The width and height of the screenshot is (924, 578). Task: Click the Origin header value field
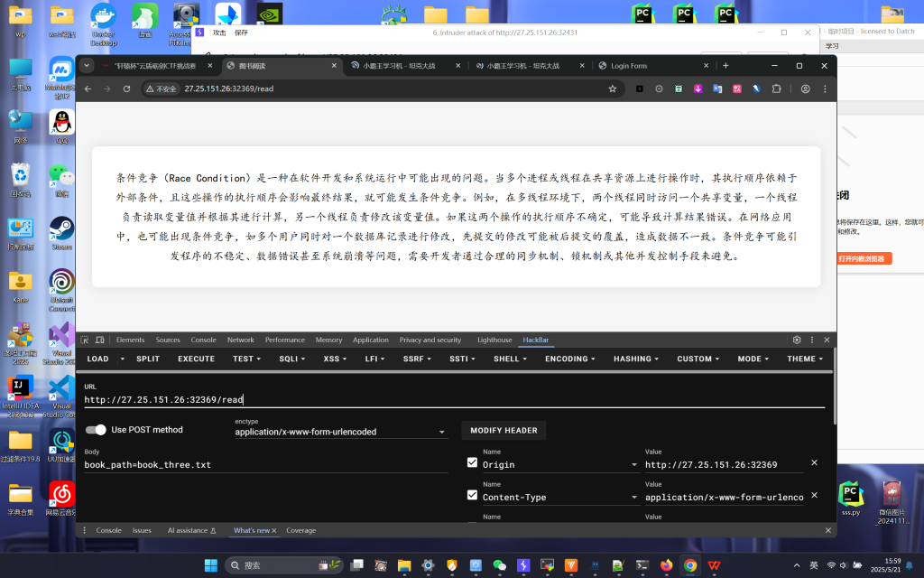[724, 465]
